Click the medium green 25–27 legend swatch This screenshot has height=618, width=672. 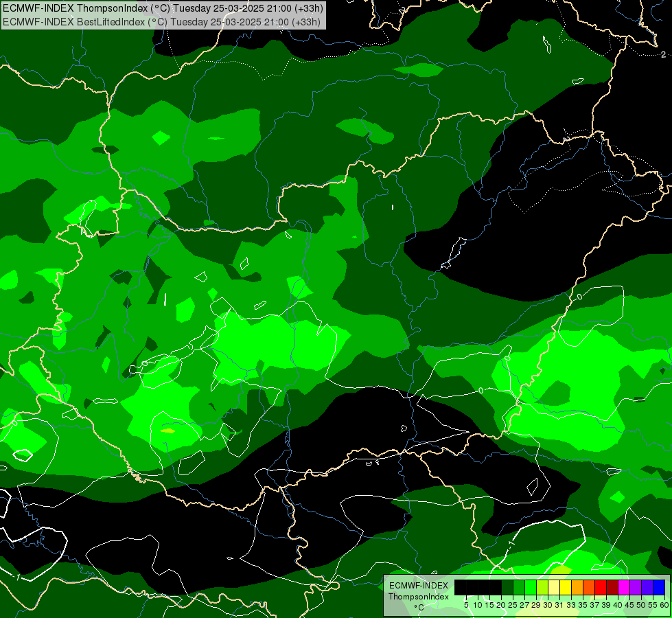pos(519,587)
